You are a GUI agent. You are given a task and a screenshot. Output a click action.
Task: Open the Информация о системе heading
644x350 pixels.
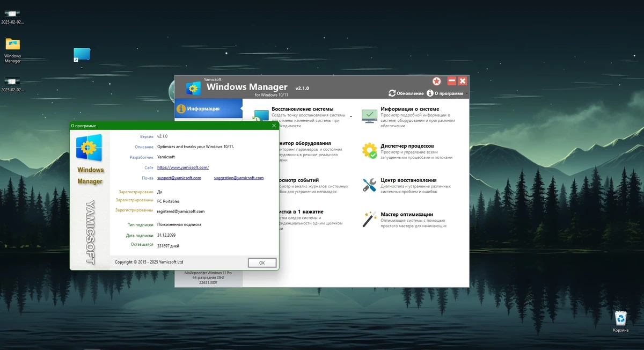tap(410, 109)
